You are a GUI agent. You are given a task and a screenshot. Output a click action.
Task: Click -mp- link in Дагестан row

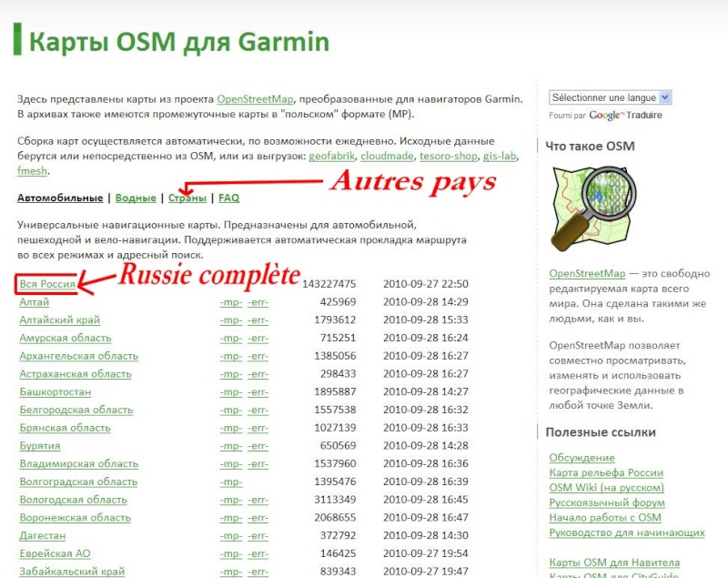coord(231,536)
